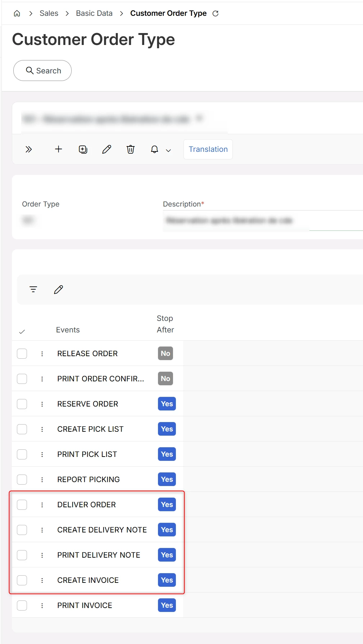Screen dimensions: 363x644
Task: Click the Yes badge for DELIVER ORDER
Action: point(167,504)
